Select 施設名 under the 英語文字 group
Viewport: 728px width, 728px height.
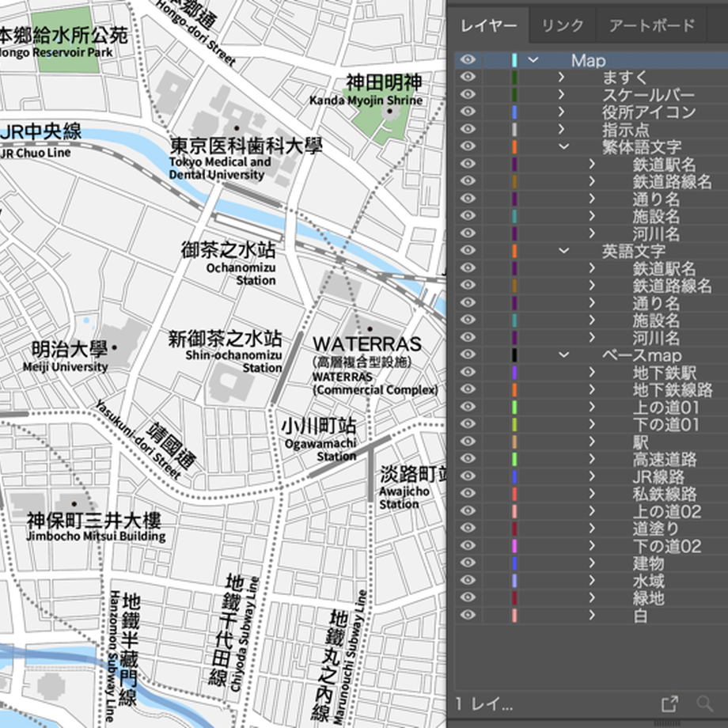click(655, 320)
